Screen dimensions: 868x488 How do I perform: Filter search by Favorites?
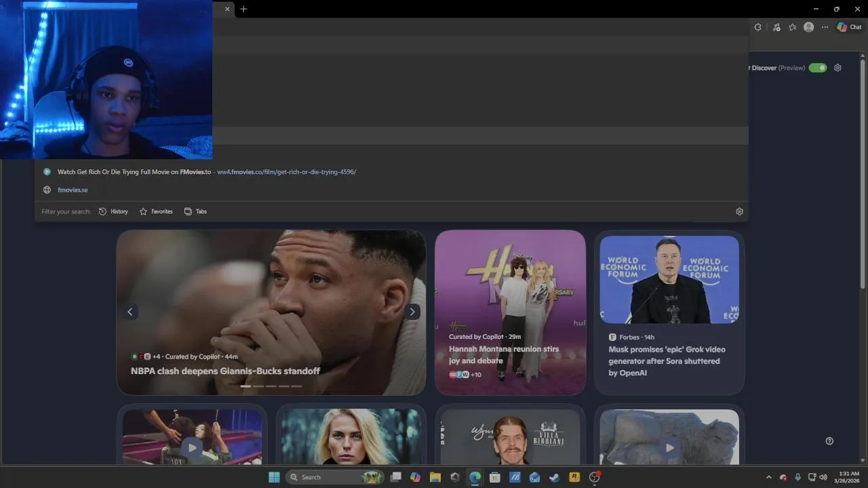[156, 211]
